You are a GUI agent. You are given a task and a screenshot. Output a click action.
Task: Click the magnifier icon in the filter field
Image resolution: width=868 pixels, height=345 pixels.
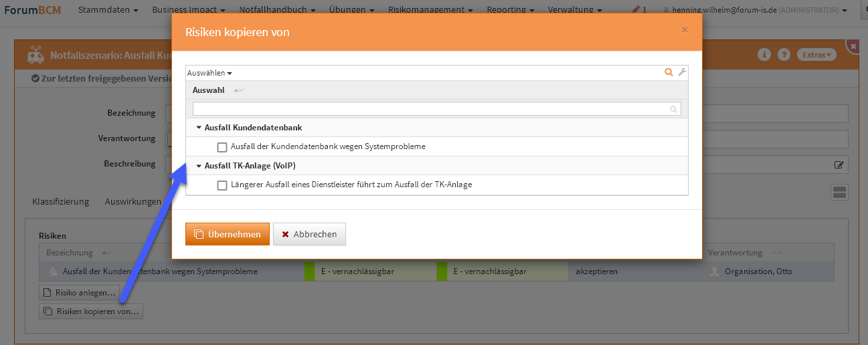click(674, 109)
